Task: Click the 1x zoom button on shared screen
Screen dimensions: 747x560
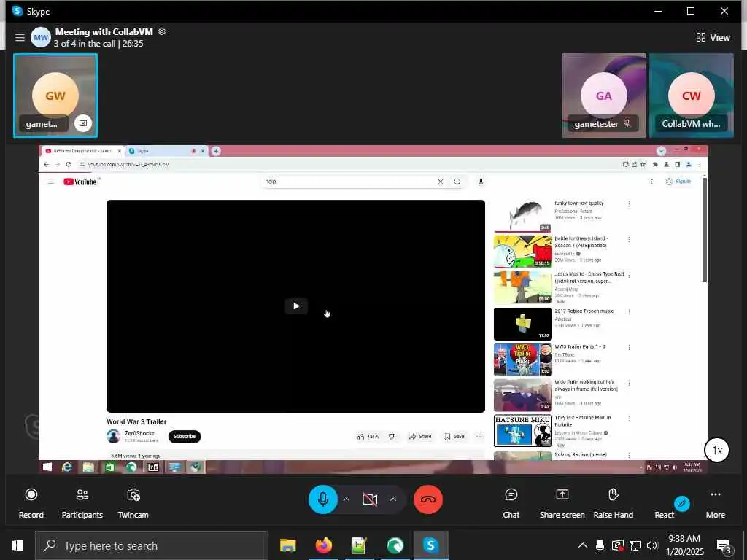Action: click(x=717, y=450)
